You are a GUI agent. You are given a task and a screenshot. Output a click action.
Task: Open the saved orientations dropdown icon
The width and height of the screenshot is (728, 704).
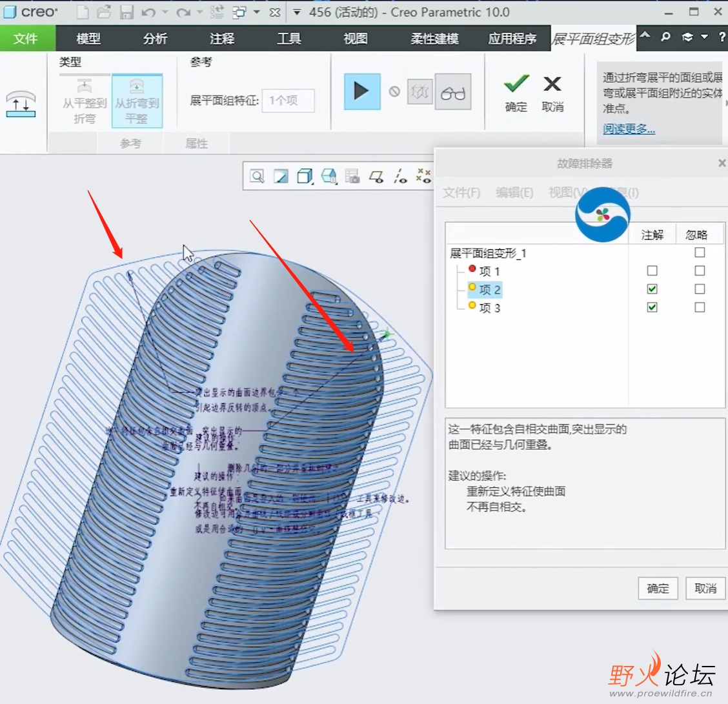coord(329,176)
